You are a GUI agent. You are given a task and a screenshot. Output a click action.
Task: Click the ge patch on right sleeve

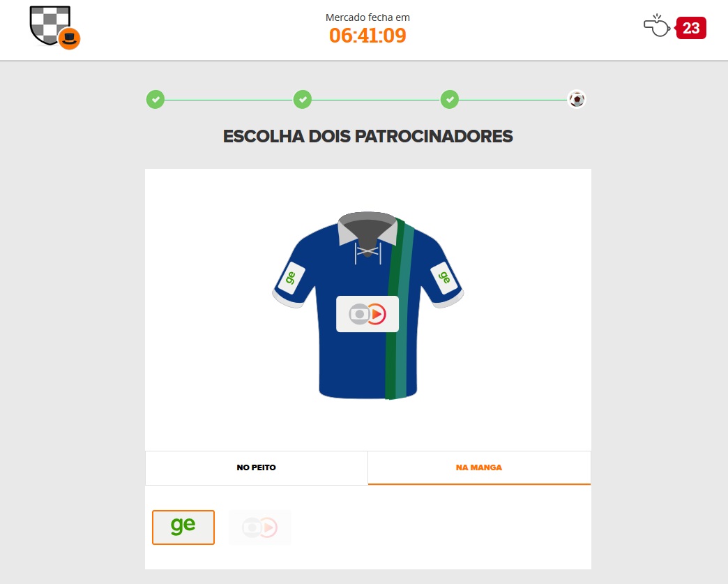point(444,278)
